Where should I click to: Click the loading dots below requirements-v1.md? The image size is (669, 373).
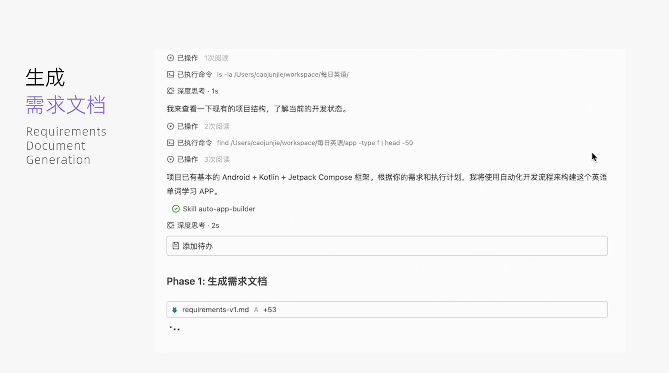point(175,328)
